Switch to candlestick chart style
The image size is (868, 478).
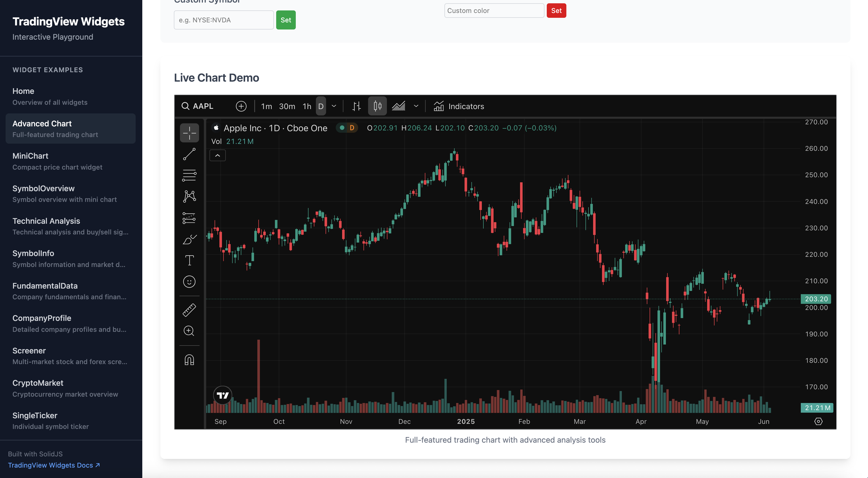(x=377, y=106)
